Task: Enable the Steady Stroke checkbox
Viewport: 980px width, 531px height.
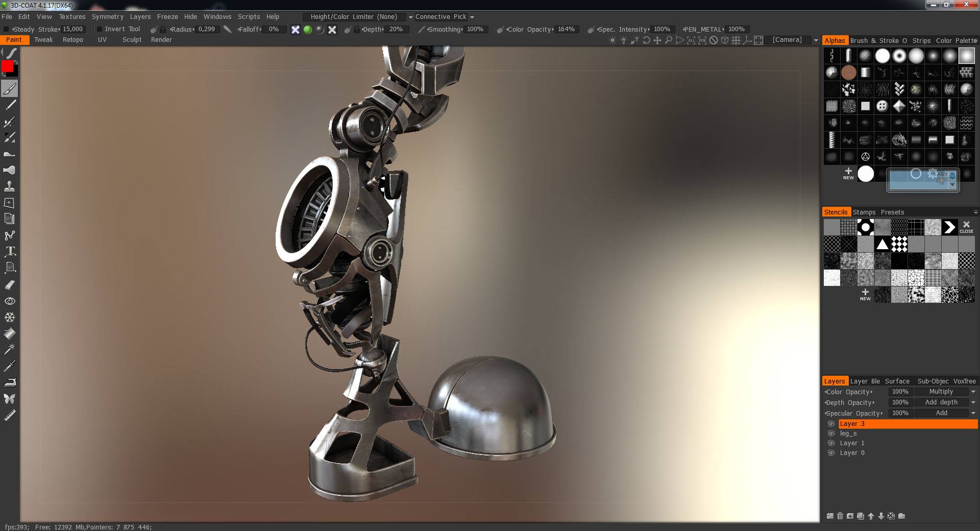Action: point(7,29)
